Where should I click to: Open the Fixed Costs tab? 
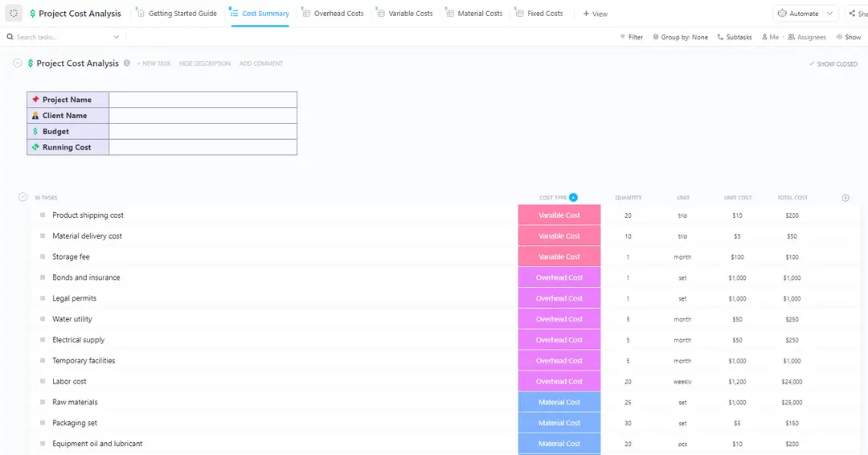point(539,14)
